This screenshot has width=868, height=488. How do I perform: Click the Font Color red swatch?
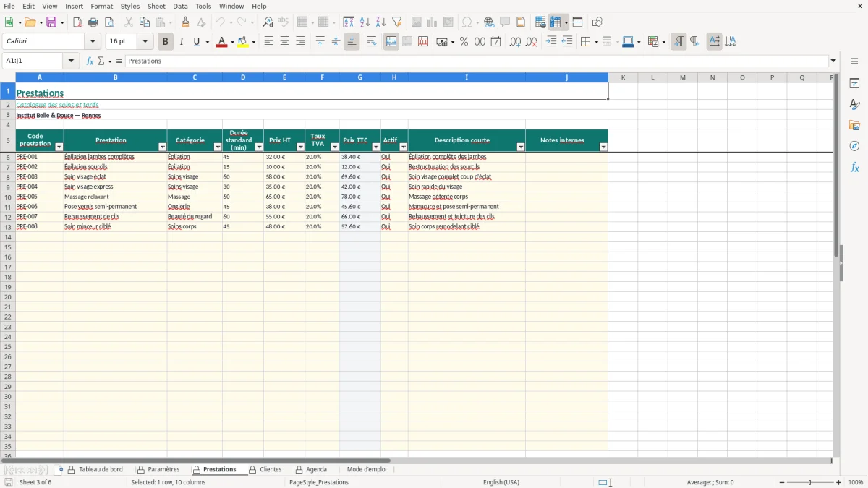coord(221,42)
